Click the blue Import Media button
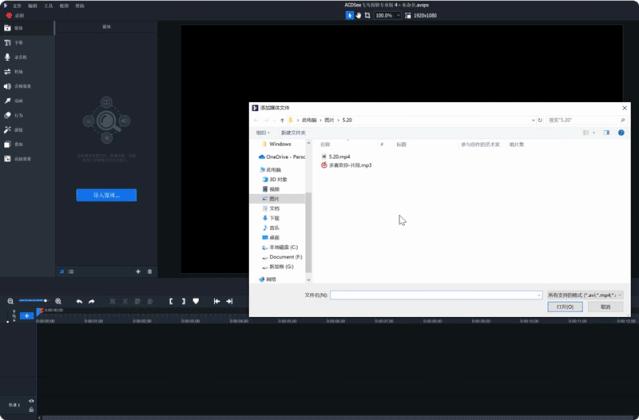639x420 pixels. tap(106, 195)
